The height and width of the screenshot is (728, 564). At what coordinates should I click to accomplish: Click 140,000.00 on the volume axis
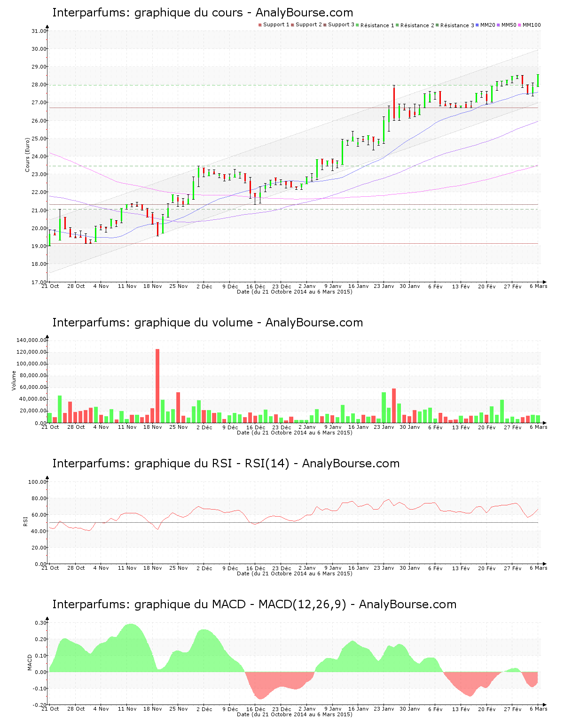31,340
